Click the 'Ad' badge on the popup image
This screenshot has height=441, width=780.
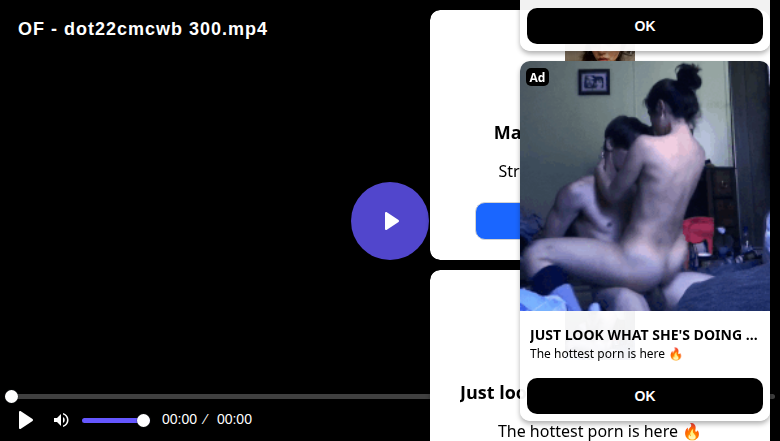(x=537, y=77)
